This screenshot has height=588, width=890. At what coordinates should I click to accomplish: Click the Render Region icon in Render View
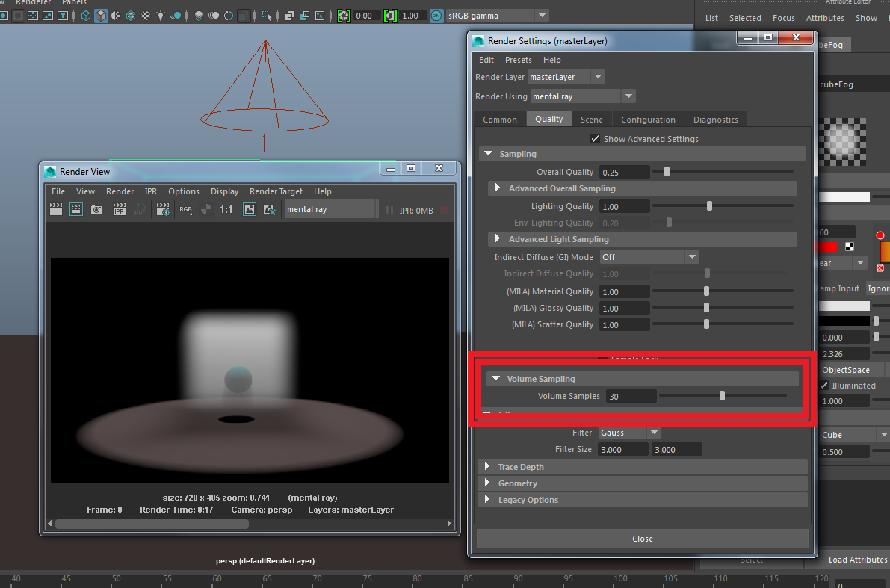point(76,210)
